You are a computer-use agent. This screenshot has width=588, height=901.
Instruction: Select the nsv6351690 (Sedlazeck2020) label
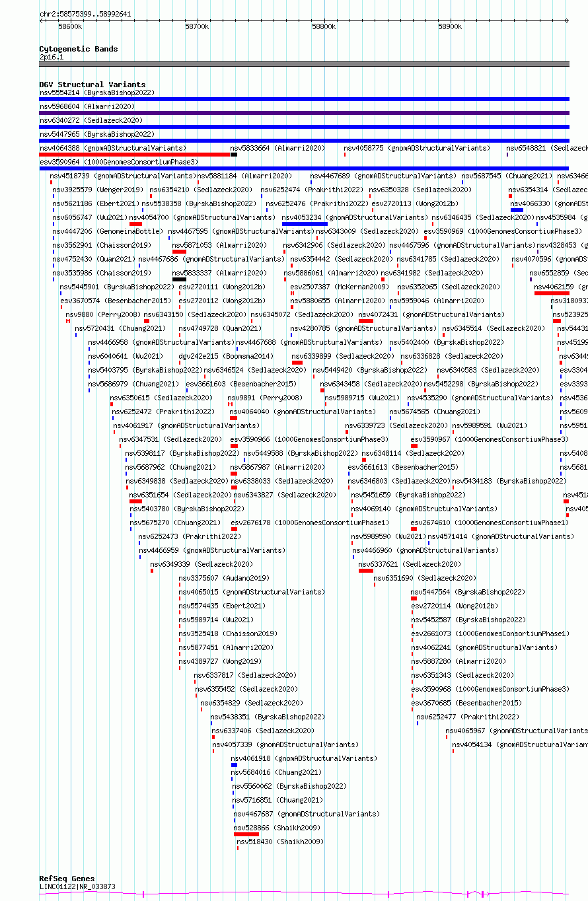coord(425,578)
